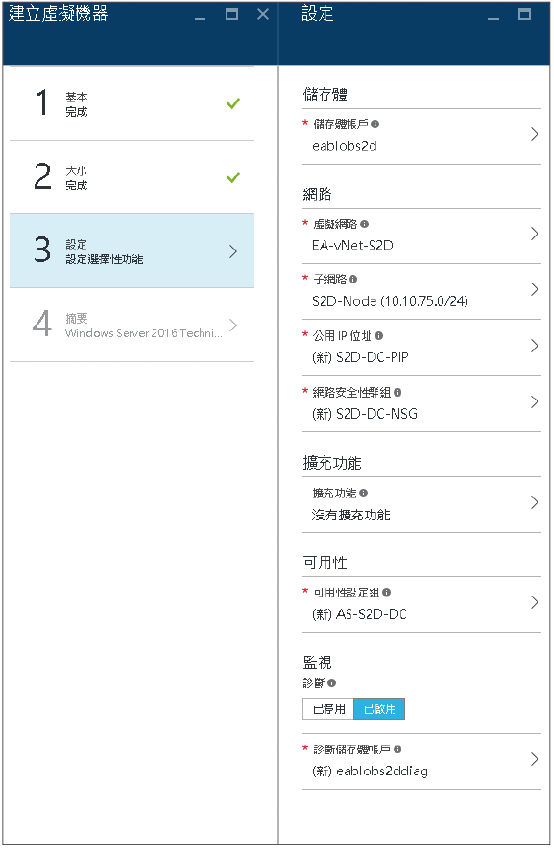Click info icon next to 擴充功能 label
The image size is (554, 849).
click(363, 493)
